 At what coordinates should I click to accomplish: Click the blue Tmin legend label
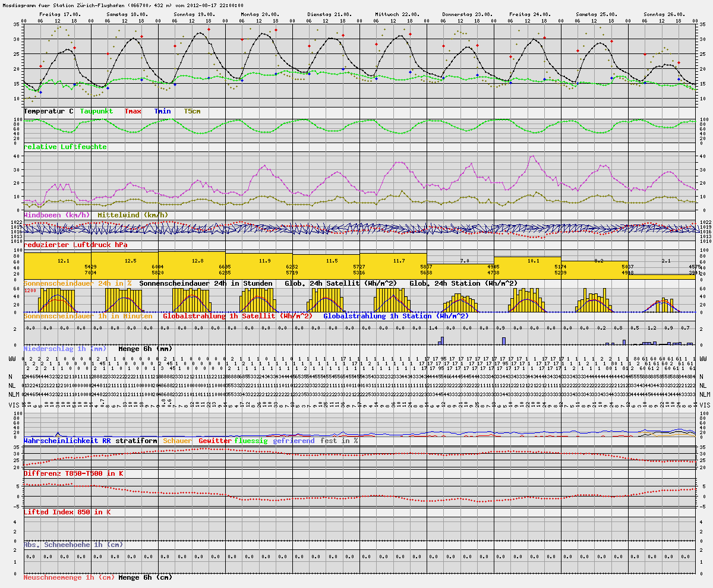162,111
